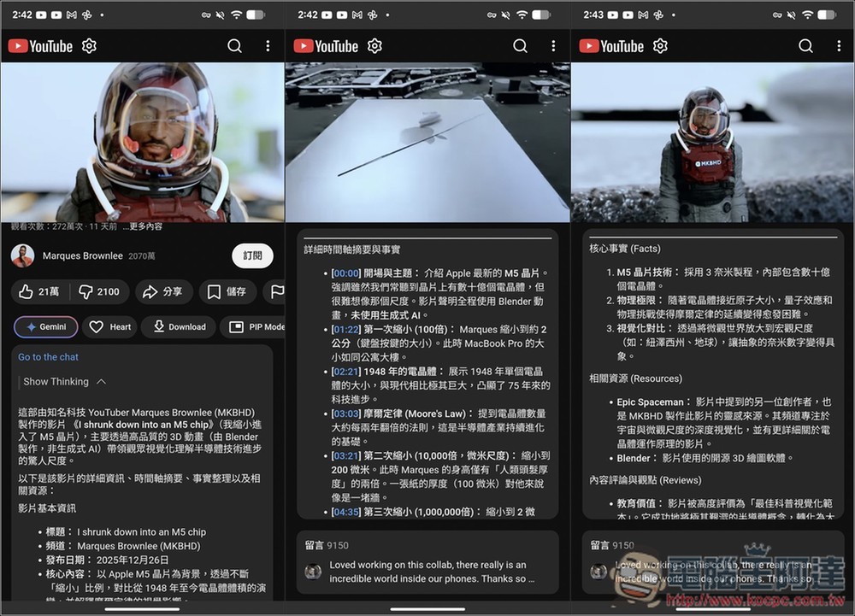Open the Gemini sparkle feature
The width and height of the screenshot is (855, 616).
tap(45, 326)
